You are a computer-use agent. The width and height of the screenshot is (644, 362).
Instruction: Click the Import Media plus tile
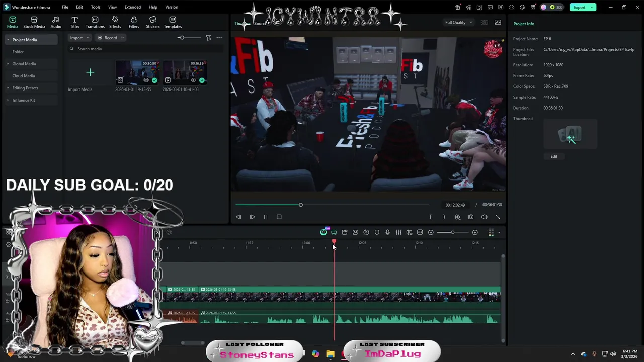tap(90, 73)
